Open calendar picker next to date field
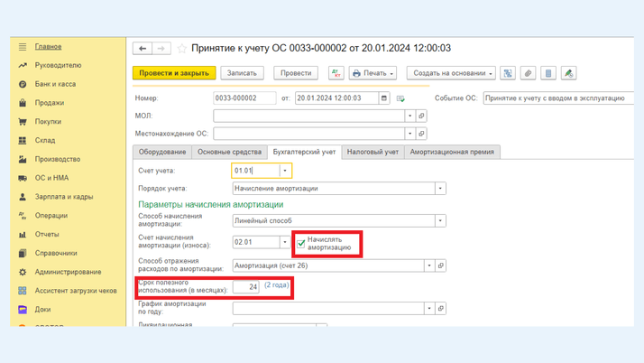 384,98
